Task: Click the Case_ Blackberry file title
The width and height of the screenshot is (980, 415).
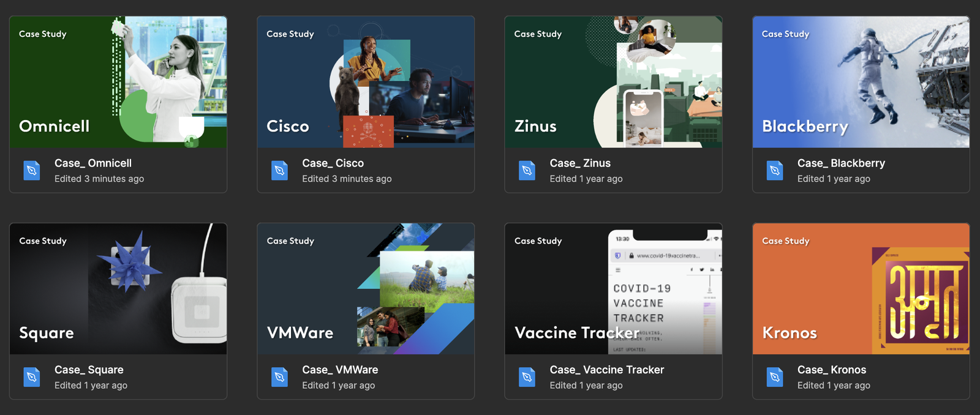Action: point(841,163)
